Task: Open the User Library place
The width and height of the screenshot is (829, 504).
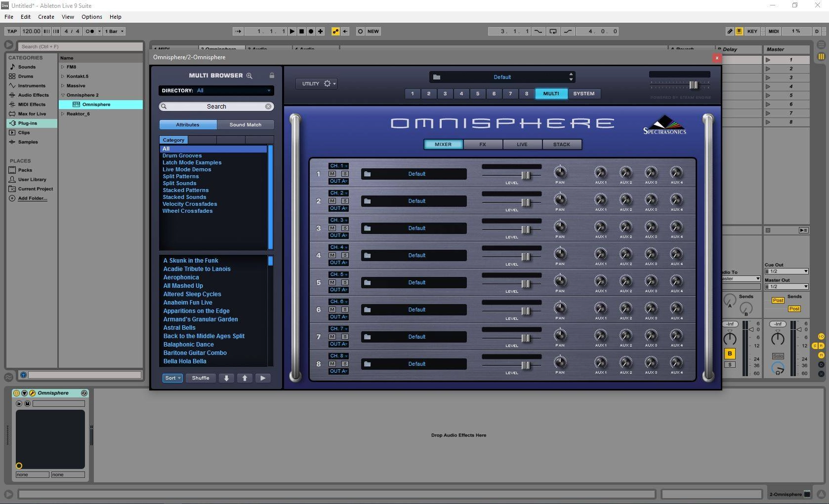Action: [32, 179]
